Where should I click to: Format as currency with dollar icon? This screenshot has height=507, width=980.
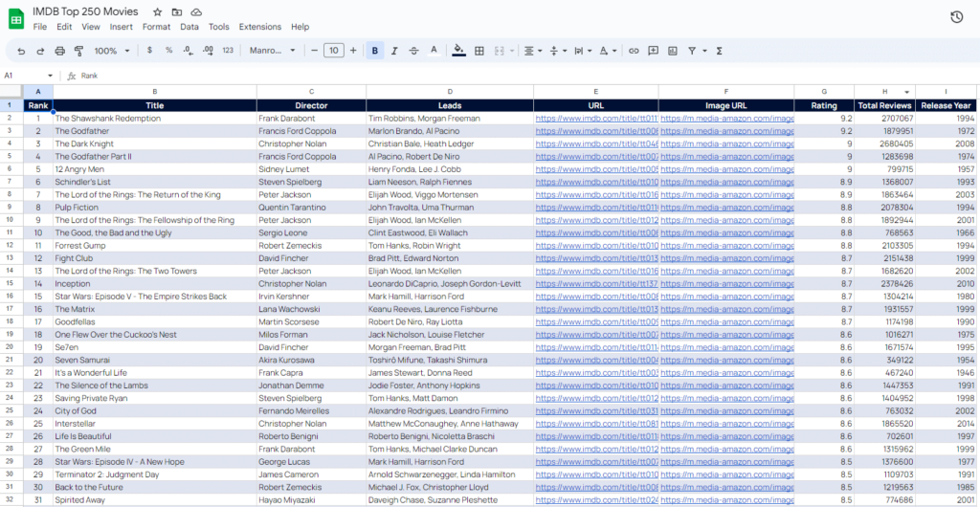149,51
